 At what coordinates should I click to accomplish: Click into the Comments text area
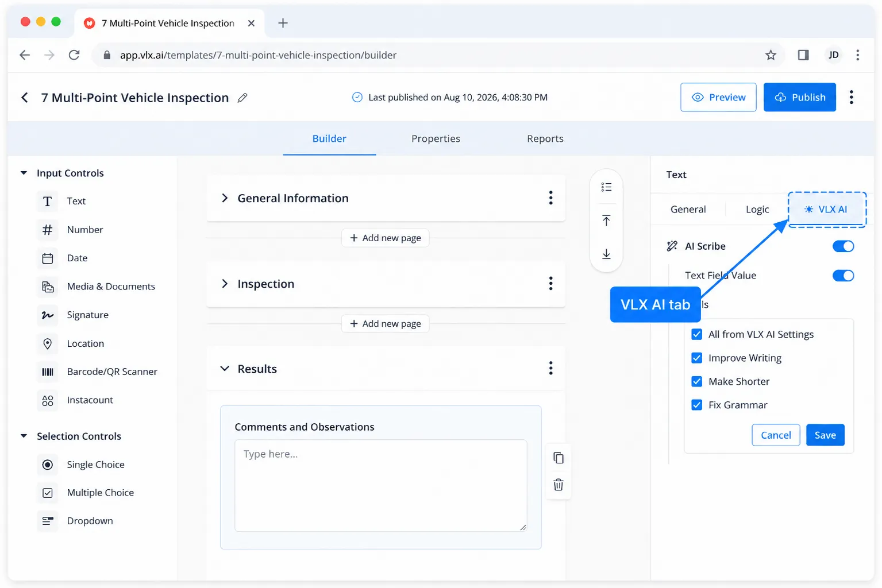pyautogui.click(x=380, y=486)
